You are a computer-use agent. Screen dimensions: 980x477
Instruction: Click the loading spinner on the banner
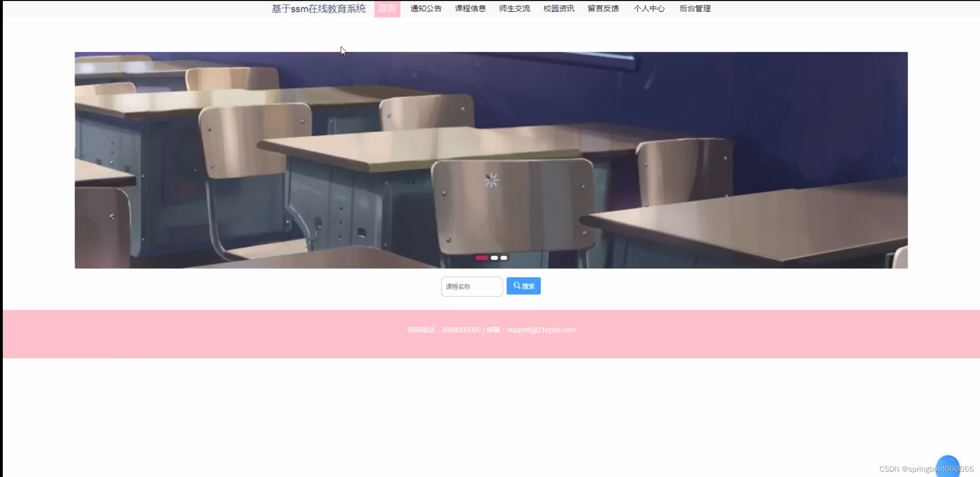point(491,180)
